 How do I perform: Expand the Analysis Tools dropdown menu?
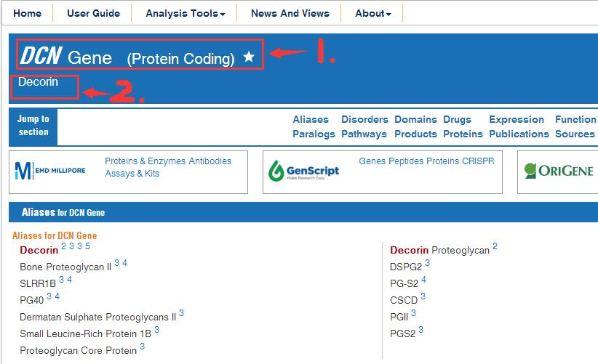[x=185, y=13]
